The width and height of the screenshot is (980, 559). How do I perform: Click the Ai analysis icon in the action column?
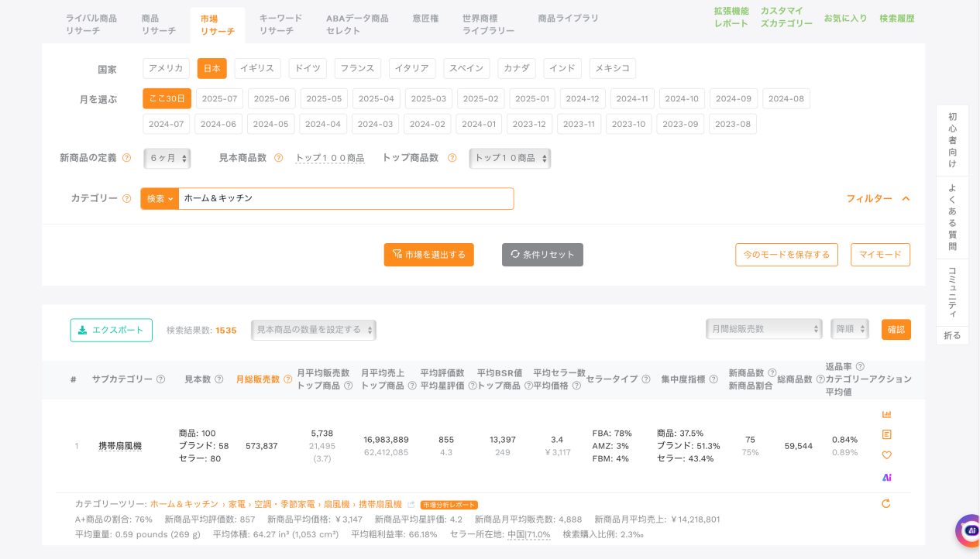[x=886, y=477]
